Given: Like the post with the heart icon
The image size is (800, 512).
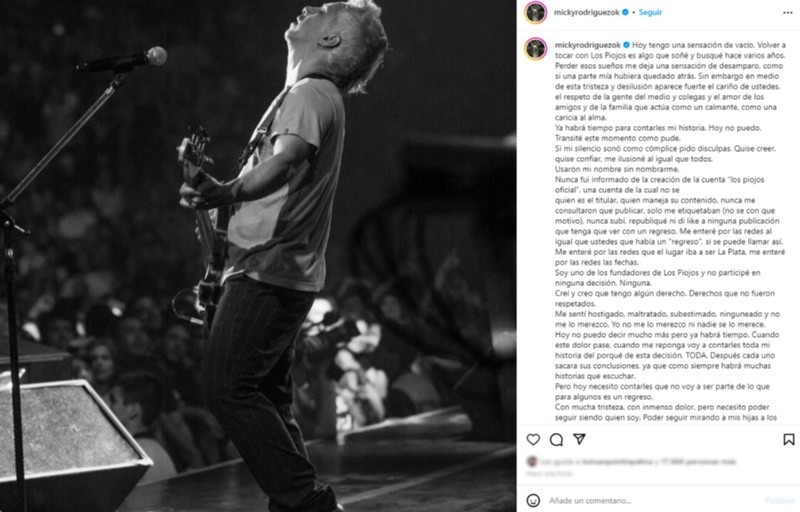Looking at the screenshot, I should (x=533, y=440).
